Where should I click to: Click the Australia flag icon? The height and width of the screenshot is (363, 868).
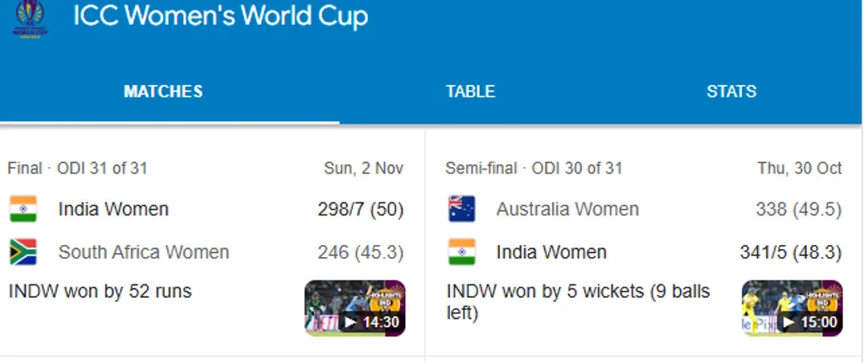tap(461, 210)
